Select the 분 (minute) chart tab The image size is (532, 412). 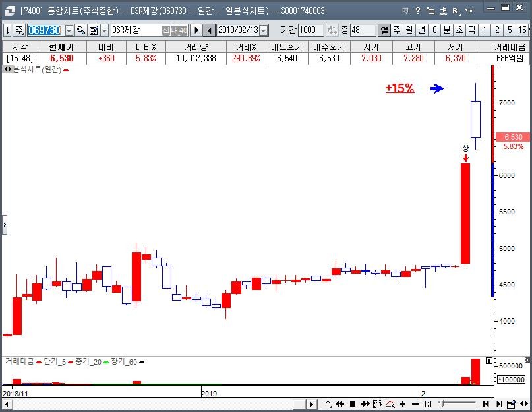(447, 30)
